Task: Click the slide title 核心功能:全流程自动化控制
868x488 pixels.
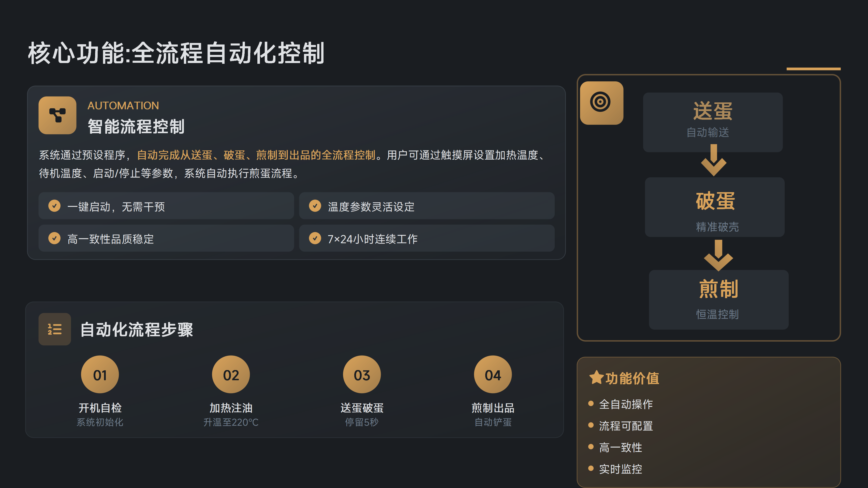Action: (176, 53)
